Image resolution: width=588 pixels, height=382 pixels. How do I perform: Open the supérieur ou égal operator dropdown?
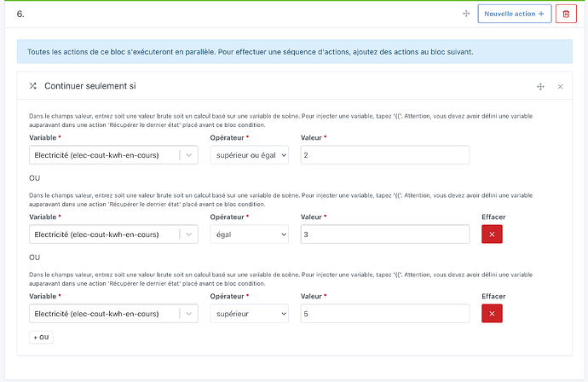(249, 154)
